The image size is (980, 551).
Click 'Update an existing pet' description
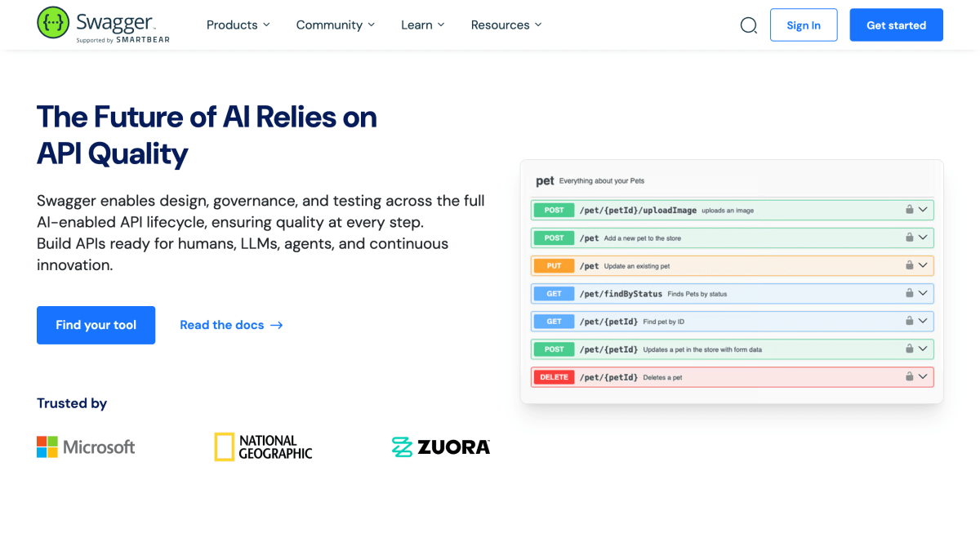pos(639,266)
